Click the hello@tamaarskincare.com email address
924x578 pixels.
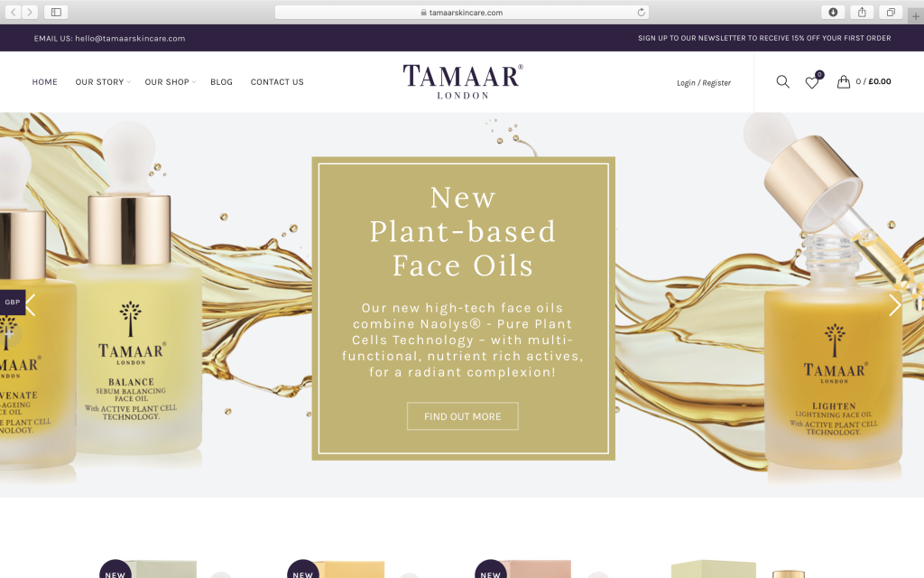click(x=130, y=38)
